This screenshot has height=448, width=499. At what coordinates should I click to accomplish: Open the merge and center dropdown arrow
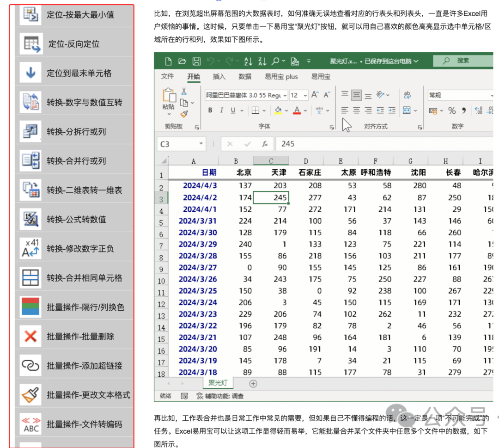click(x=416, y=110)
